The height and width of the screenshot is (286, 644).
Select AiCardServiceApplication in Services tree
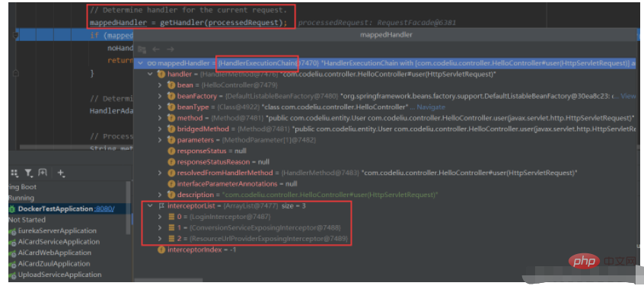point(59,242)
